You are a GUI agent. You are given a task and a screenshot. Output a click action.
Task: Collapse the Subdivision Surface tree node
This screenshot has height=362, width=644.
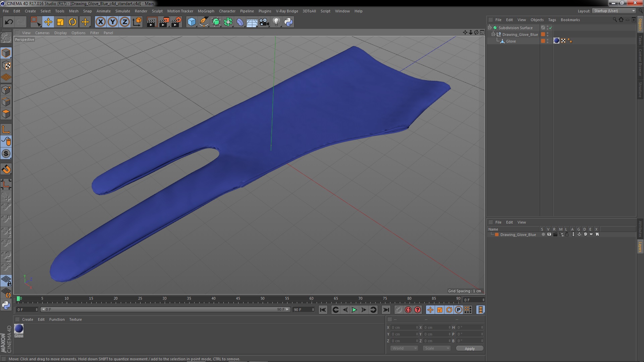pyautogui.click(x=490, y=27)
